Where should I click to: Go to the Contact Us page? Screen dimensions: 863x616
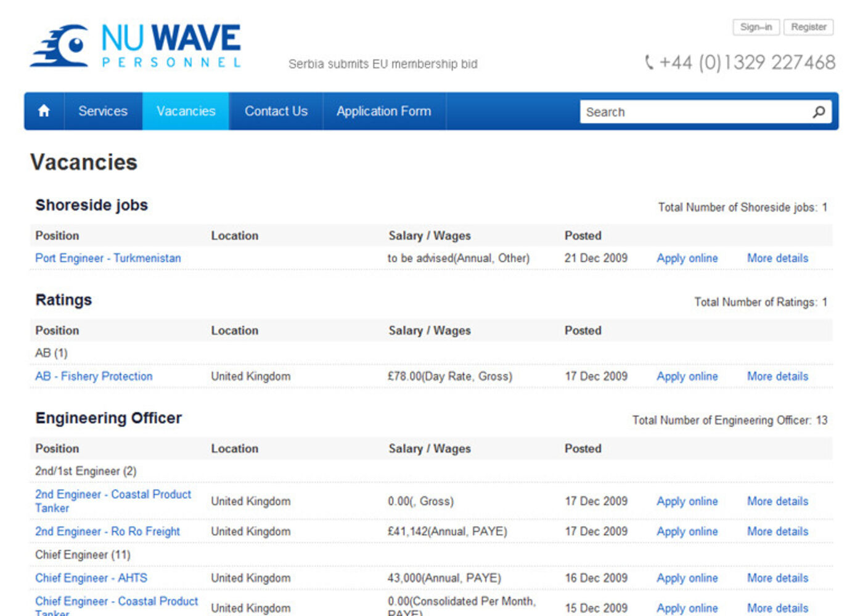276,111
